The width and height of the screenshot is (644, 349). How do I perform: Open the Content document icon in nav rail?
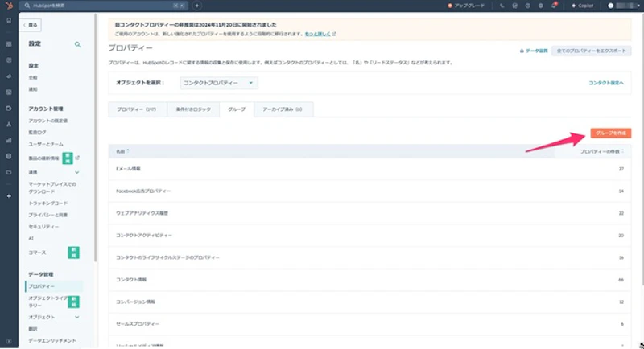[9, 92]
